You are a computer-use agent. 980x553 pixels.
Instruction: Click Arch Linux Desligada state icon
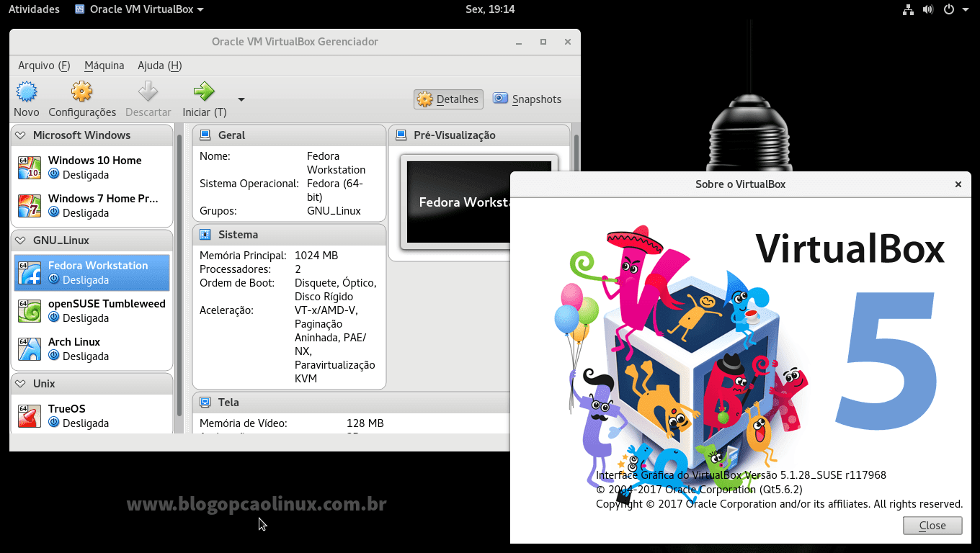pos(54,356)
